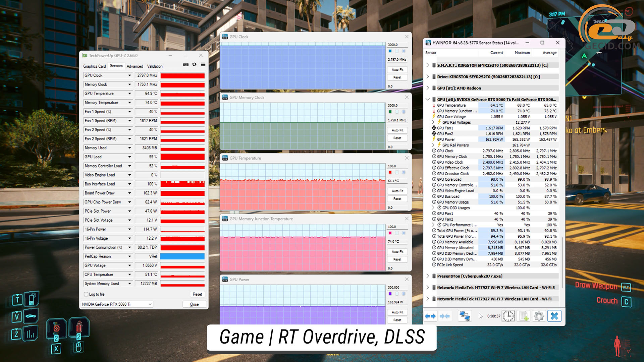Image resolution: width=644 pixels, height=362 pixels.
Task: Click Reset in GPU Memory Clock graph
Action: (x=397, y=138)
